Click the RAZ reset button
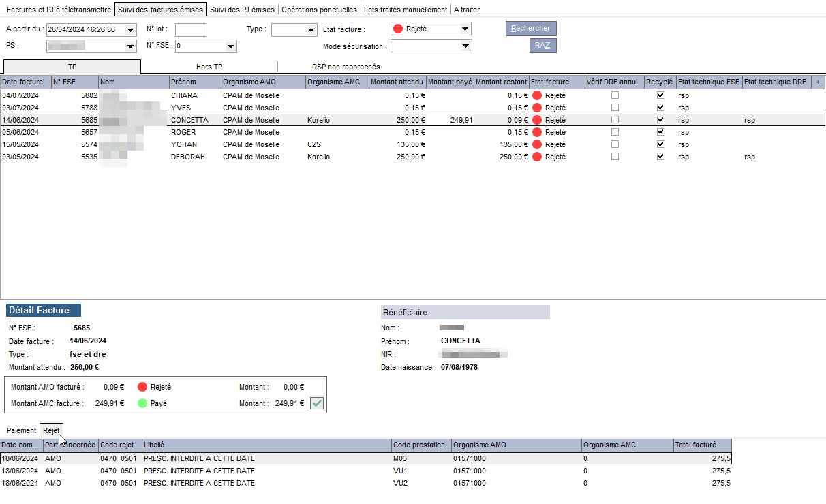This screenshot has width=826, height=504. (x=543, y=46)
